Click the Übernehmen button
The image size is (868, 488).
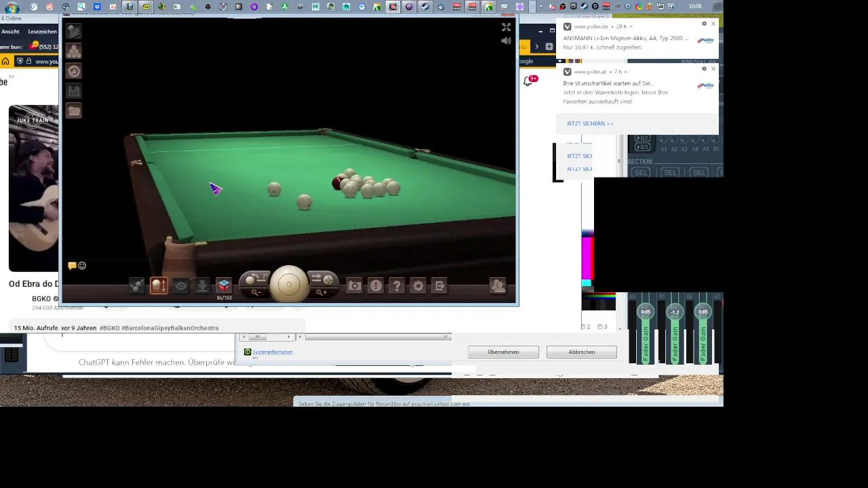(503, 352)
